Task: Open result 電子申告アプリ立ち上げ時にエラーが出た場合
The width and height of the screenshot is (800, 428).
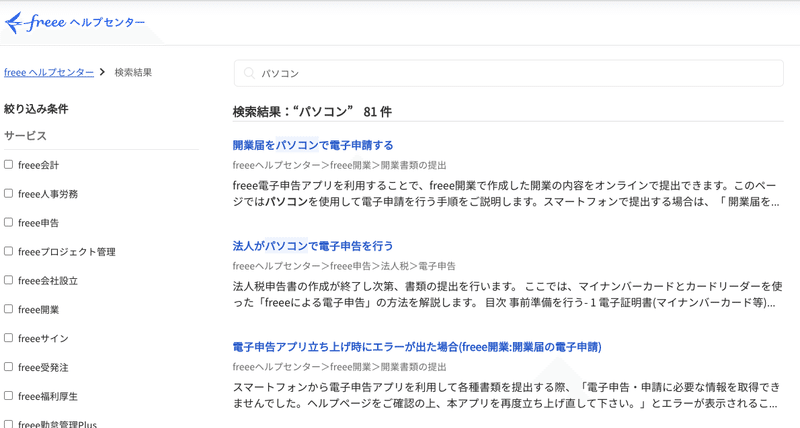Action: (x=417, y=347)
